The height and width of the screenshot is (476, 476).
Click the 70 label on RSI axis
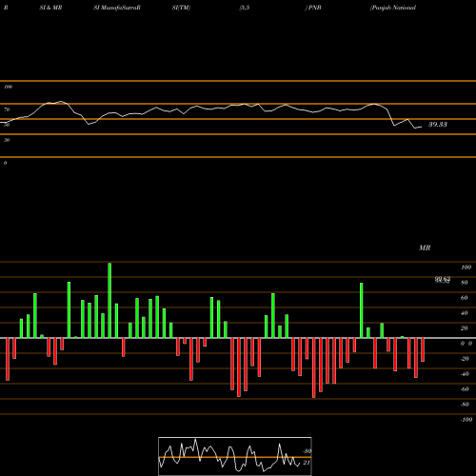coord(7,109)
